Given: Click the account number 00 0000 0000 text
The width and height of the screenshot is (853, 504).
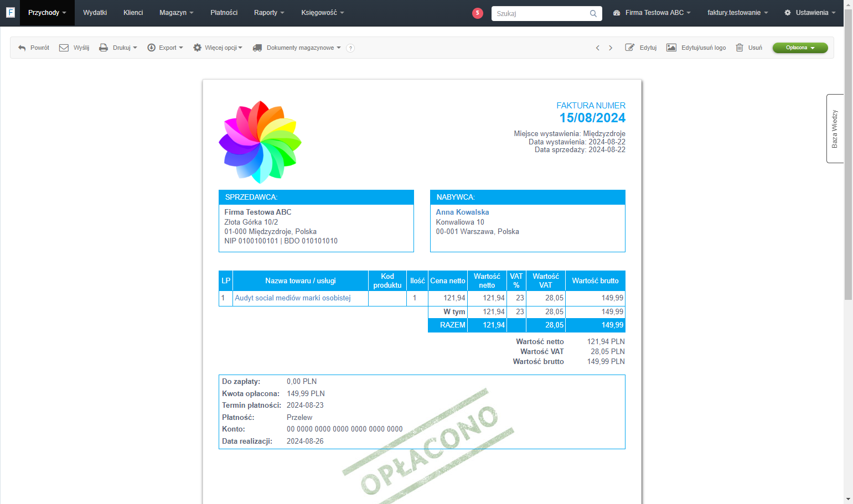Looking at the screenshot, I should tap(344, 429).
